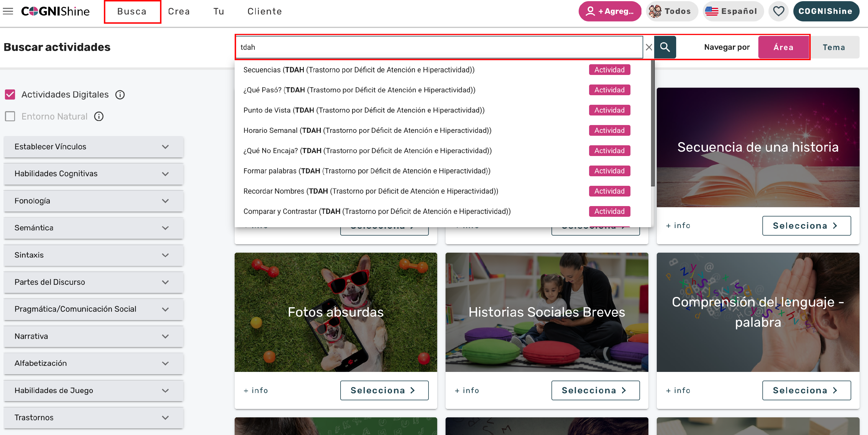
Task: Open the hamburger menu icon
Action: (x=8, y=11)
